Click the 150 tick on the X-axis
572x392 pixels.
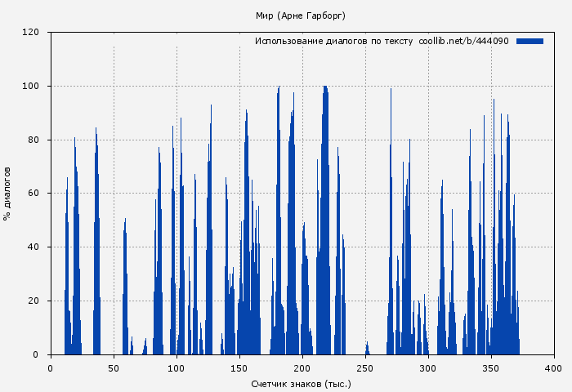pos(239,368)
